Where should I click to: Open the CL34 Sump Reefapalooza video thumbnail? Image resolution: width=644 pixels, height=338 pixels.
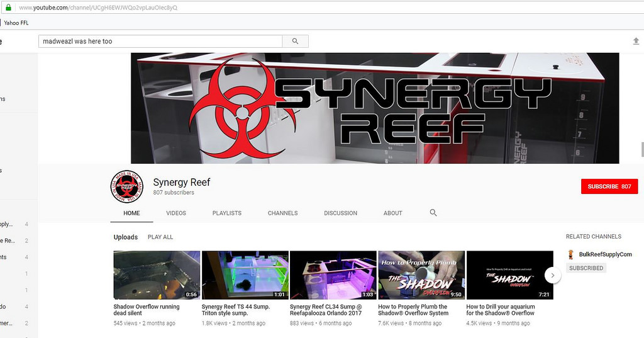click(333, 275)
